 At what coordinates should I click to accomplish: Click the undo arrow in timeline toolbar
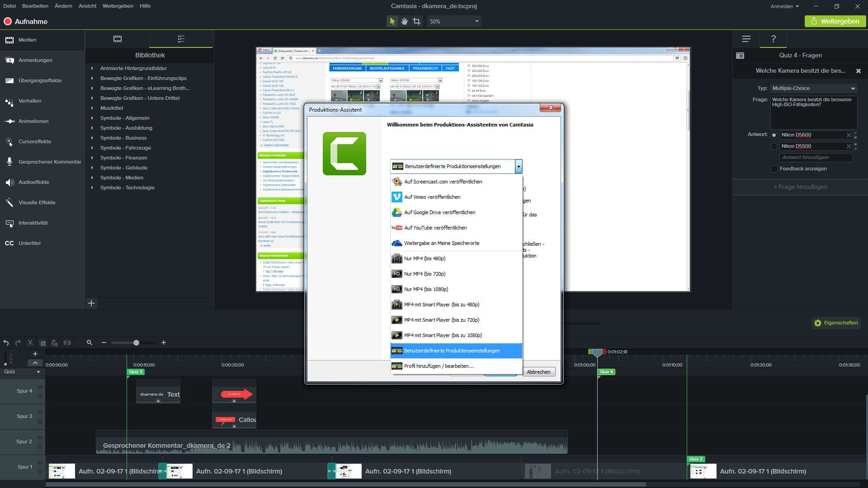pos(6,343)
